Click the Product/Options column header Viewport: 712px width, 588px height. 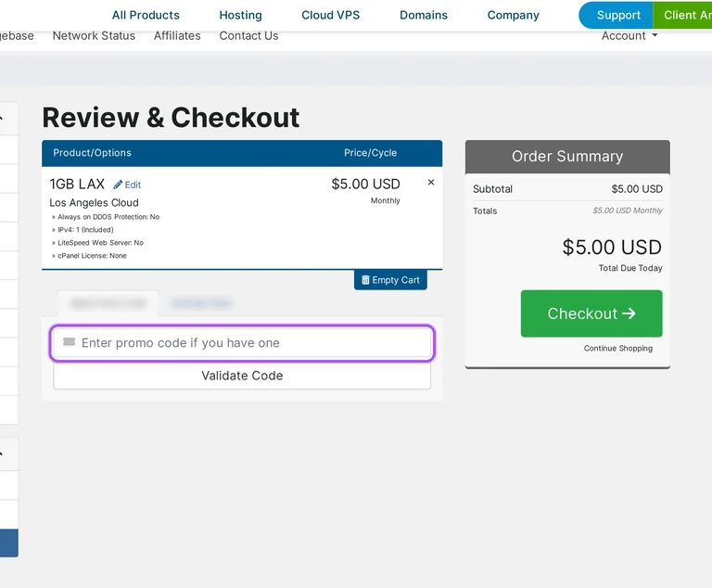click(92, 153)
